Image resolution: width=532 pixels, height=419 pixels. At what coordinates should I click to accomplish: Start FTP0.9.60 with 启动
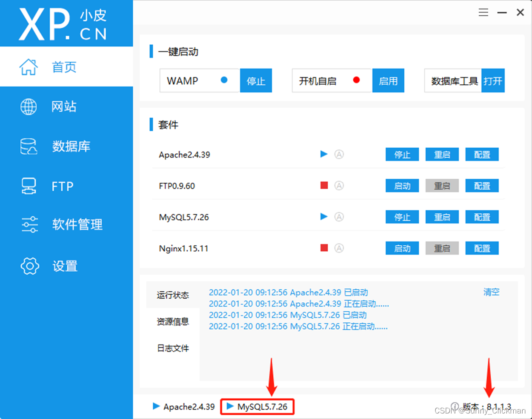pos(402,185)
